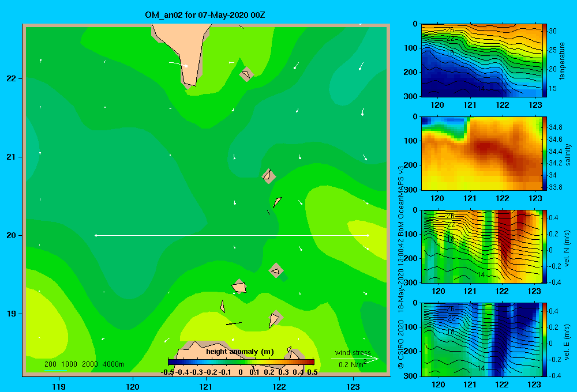Open the temperature section plot

tap(482, 61)
